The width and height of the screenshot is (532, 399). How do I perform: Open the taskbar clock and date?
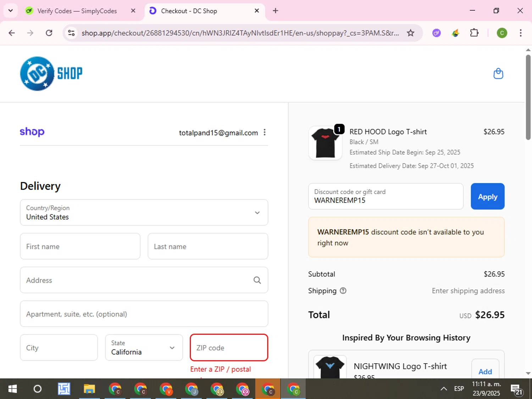click(486, 389)
